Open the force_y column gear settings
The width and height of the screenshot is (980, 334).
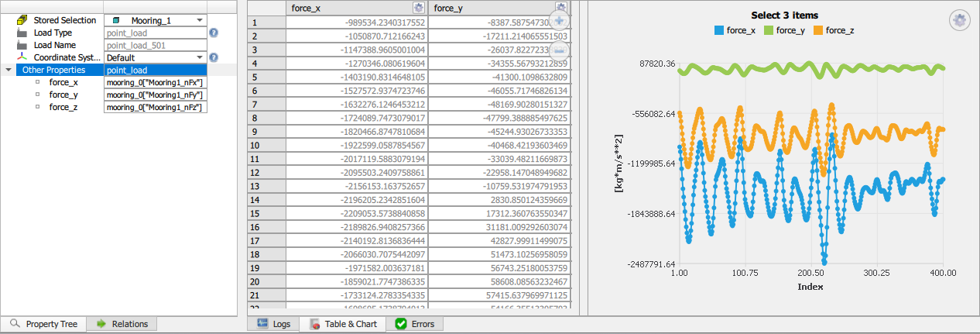click(561, 8)
